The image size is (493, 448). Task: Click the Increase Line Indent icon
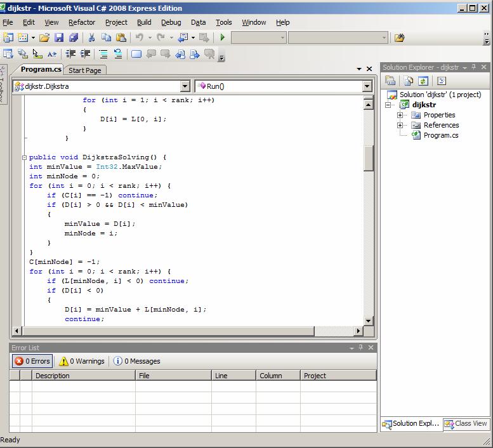click(85, 54)
